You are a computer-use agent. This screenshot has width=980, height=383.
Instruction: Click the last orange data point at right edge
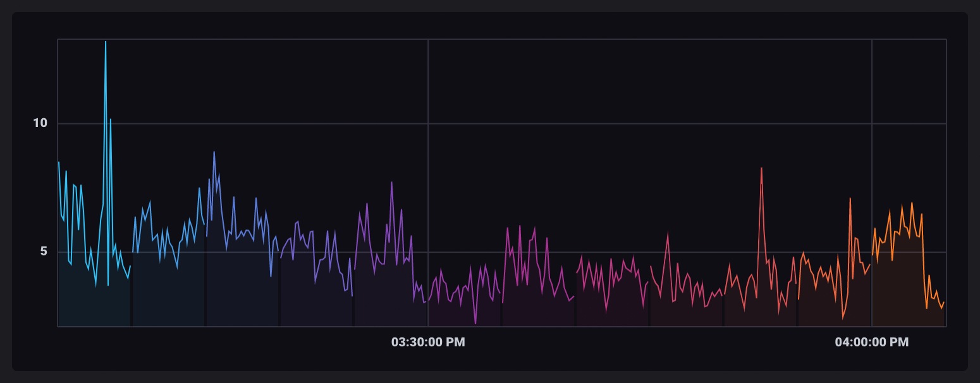tap(944, 302)
